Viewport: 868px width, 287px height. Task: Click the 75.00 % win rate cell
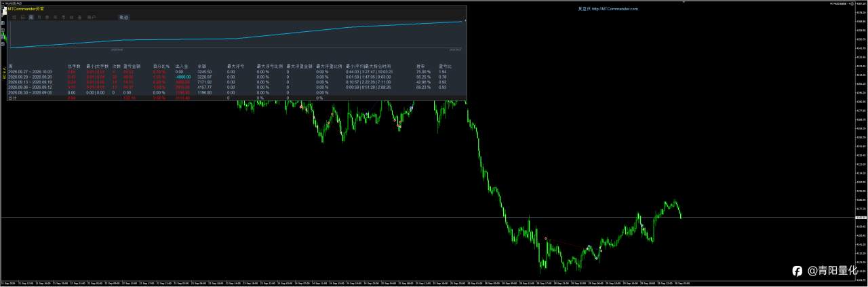[x=423, y=71]
